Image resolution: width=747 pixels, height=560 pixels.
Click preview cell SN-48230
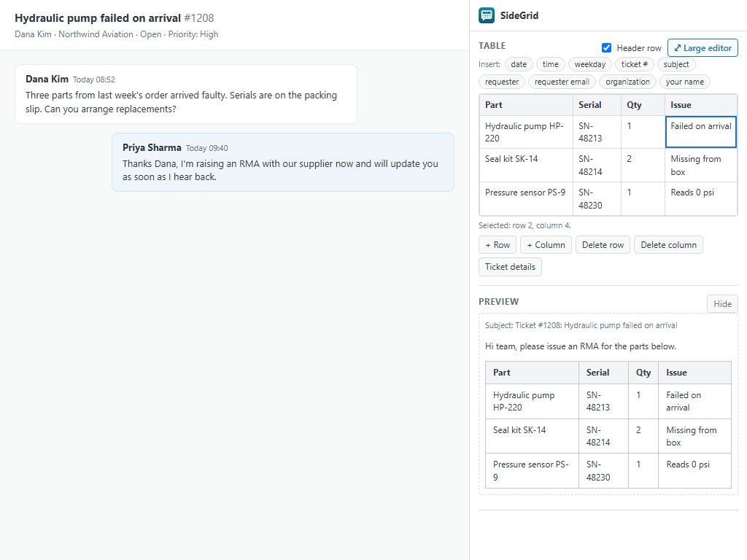(x=603, y=470)
